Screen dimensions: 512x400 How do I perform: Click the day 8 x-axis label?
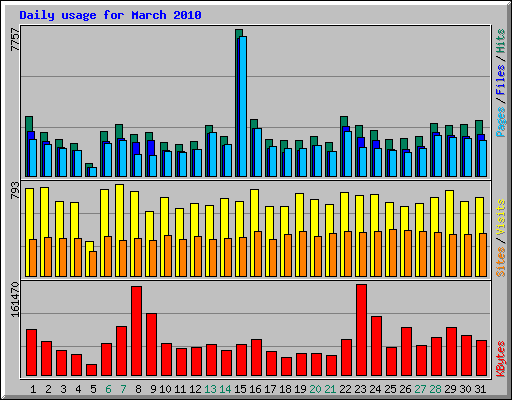tap(138, 389)
